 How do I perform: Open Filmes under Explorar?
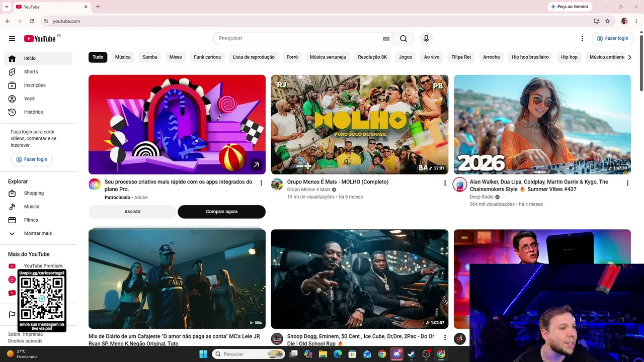(x=38, y=220)
